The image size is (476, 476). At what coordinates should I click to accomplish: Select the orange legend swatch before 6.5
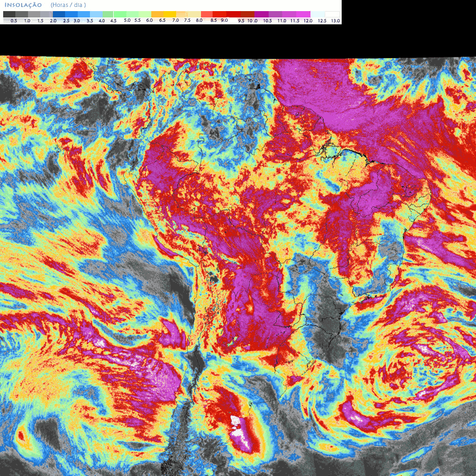(x=157, y=14)
